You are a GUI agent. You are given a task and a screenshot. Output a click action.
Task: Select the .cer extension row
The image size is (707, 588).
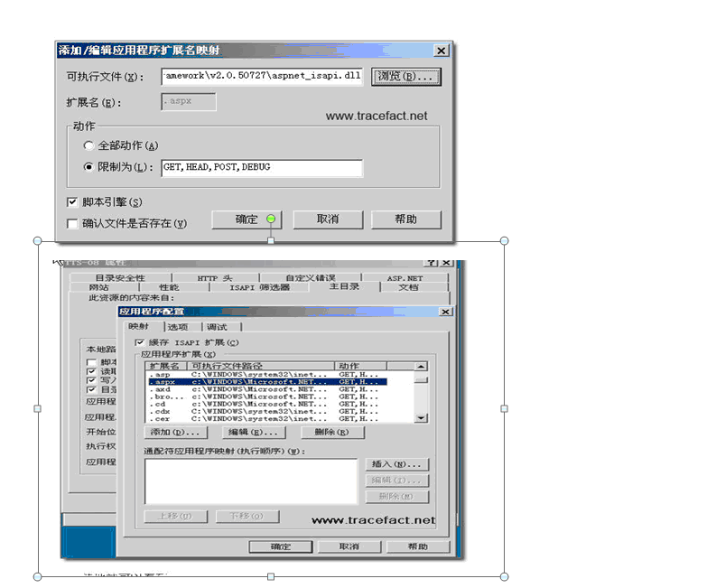[267, 418]
